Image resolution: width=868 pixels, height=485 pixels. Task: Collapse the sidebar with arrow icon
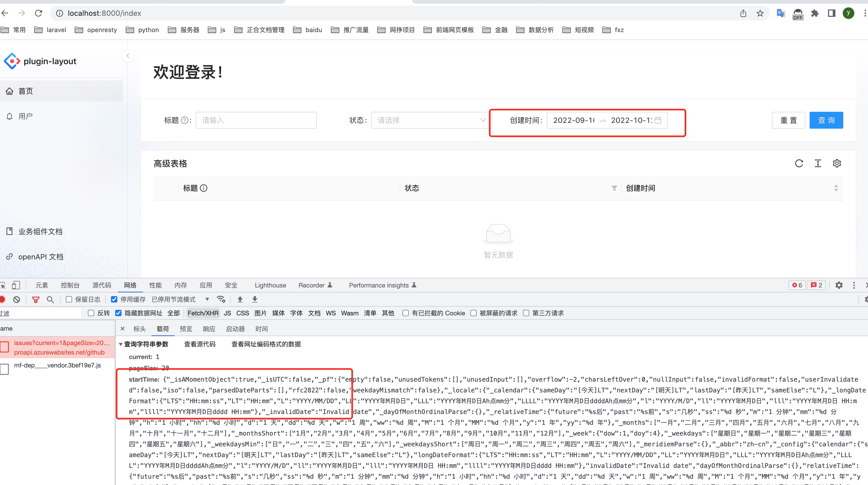128,56
